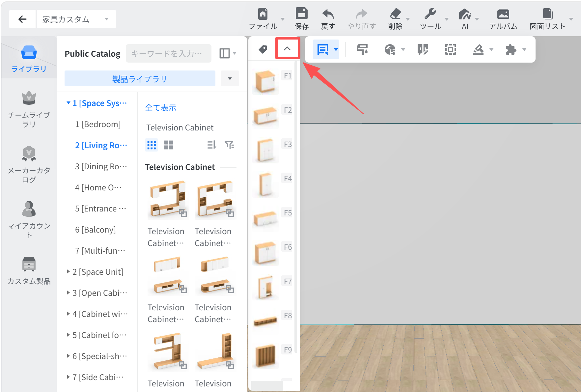Click the fill stamp tool icon
This screenshot has height=392, width=581.
pos(478,49)
